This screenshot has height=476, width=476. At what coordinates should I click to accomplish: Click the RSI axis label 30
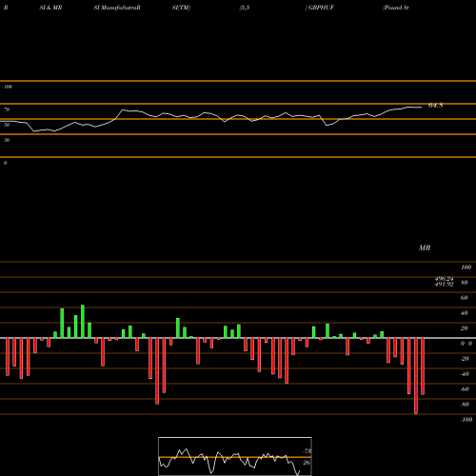point(7,140)
